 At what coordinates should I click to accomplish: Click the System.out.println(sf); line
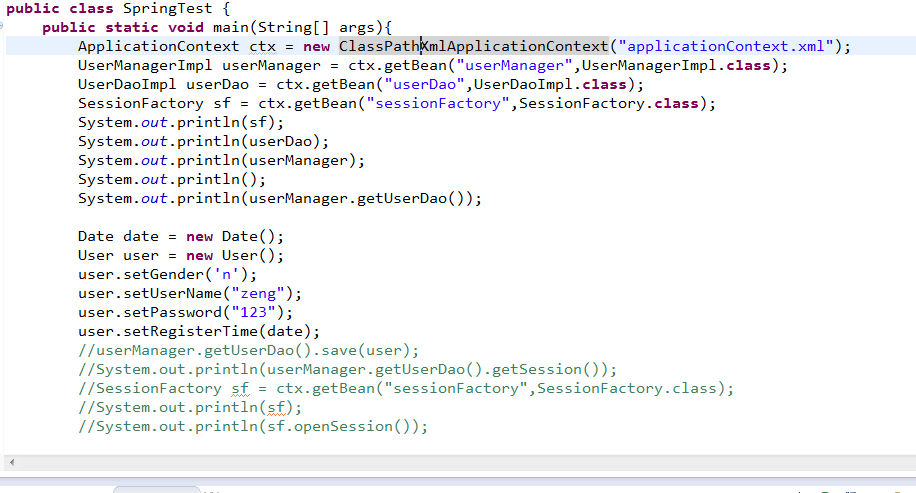click(x=181, y=122)
